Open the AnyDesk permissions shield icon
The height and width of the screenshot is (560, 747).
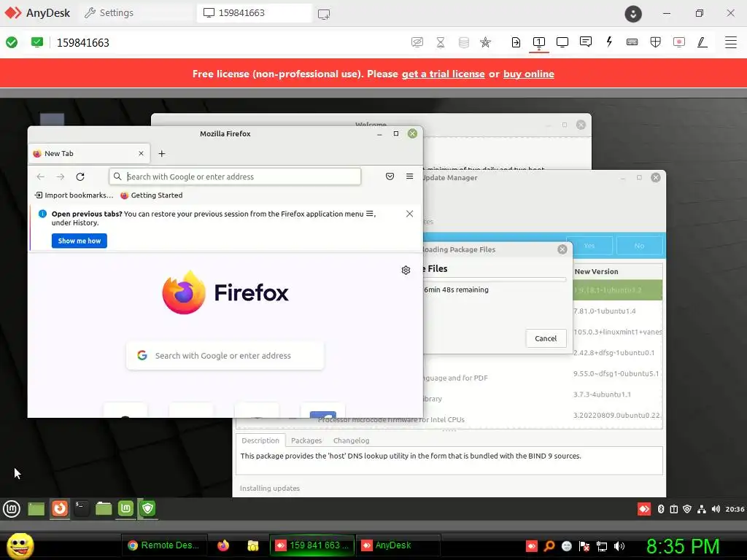pyautogui.click(x=656, y=42)
